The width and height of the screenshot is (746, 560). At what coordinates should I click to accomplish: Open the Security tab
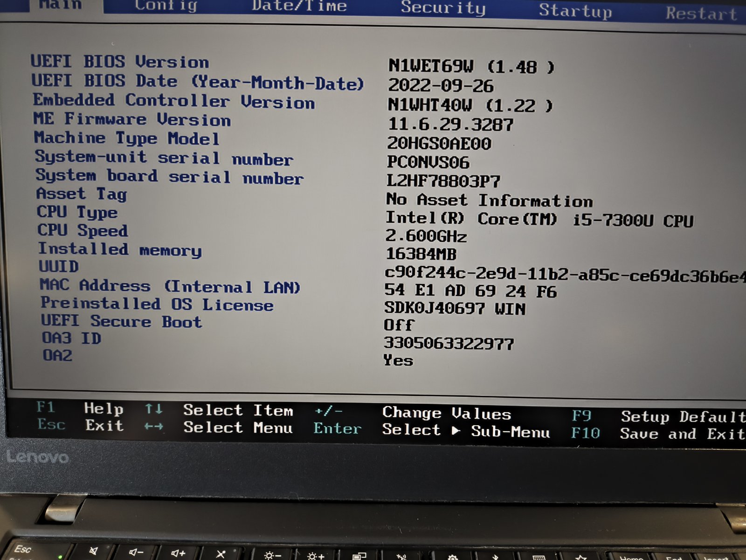point(443,8)
